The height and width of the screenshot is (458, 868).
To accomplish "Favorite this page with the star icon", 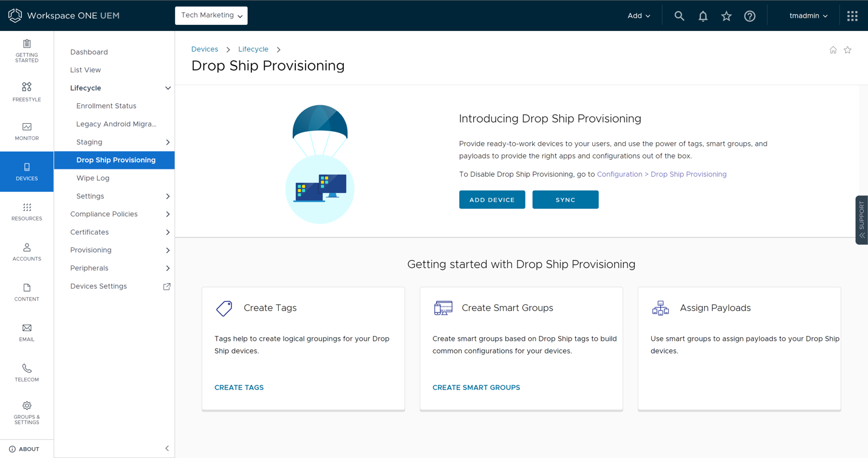I will tap(847, 50).
